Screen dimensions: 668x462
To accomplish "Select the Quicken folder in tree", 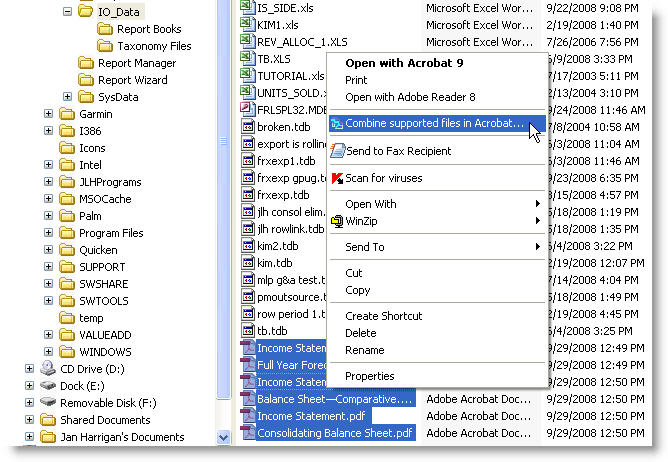I will [98, 250].
